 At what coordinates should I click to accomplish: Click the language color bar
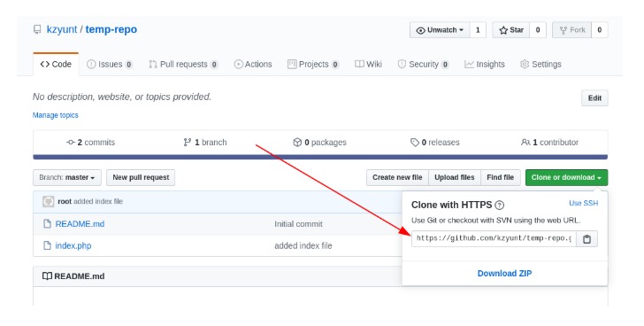click(x=320, y=157)
